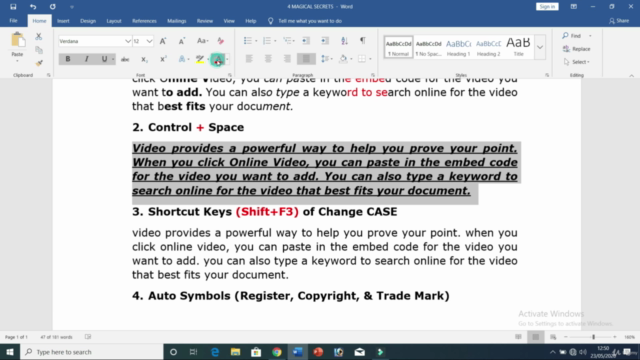
Task: Apply Title style
Action: [x=518, y=47]
